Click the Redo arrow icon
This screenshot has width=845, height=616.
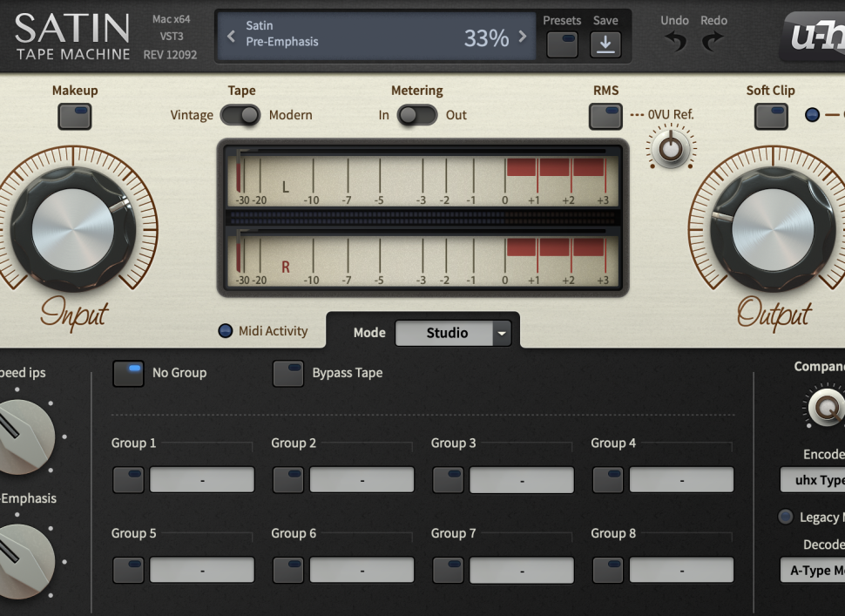pyautogui.click(x=713, y=41)
